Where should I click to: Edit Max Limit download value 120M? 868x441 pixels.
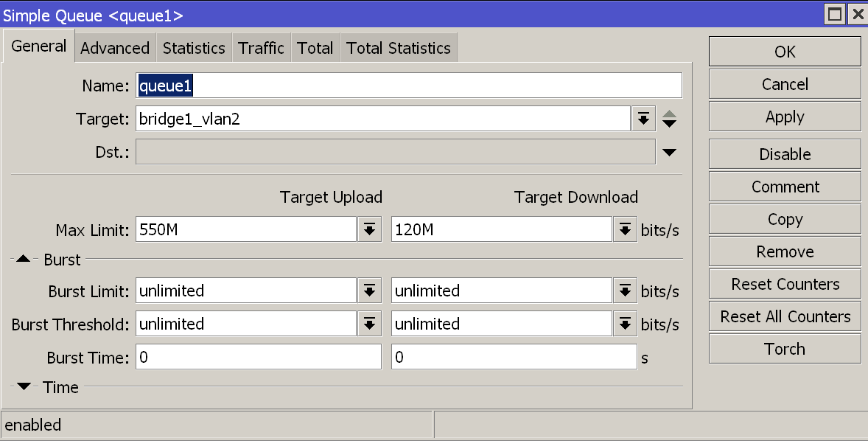pyautogui.click(x=502, y=229)
